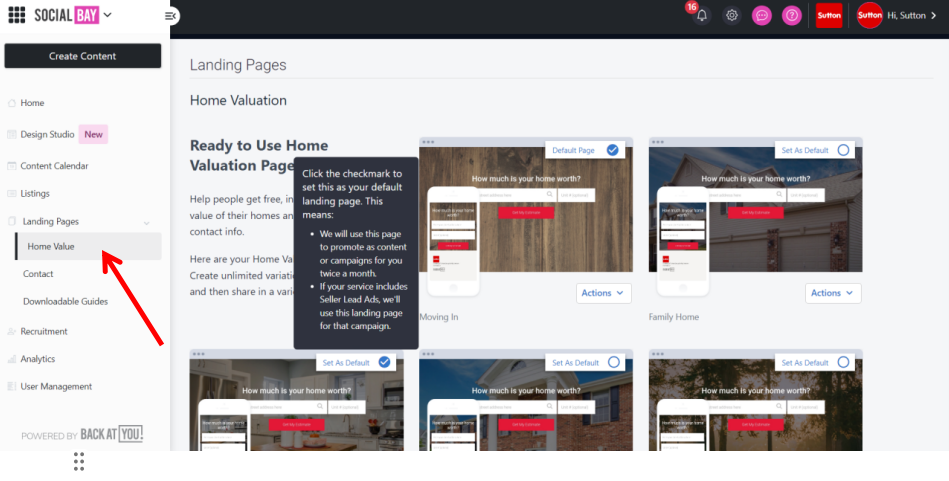This screenshot has height=481, width=949.
Task: Click the square Sutton brand logo
Action: point(829,15)
